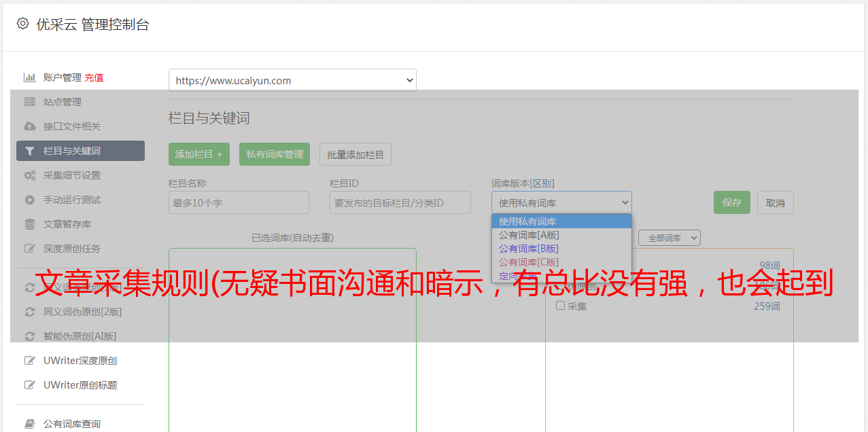Click the 栏目名称 input field
868x432 pixels.
point(239,202)
